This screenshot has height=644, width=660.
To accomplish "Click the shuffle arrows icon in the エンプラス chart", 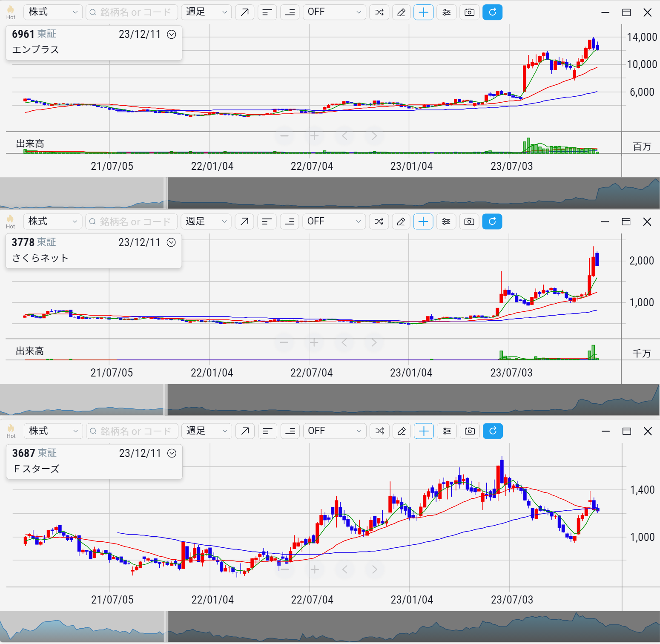I will pyautogui.click(x=379, y=12).
